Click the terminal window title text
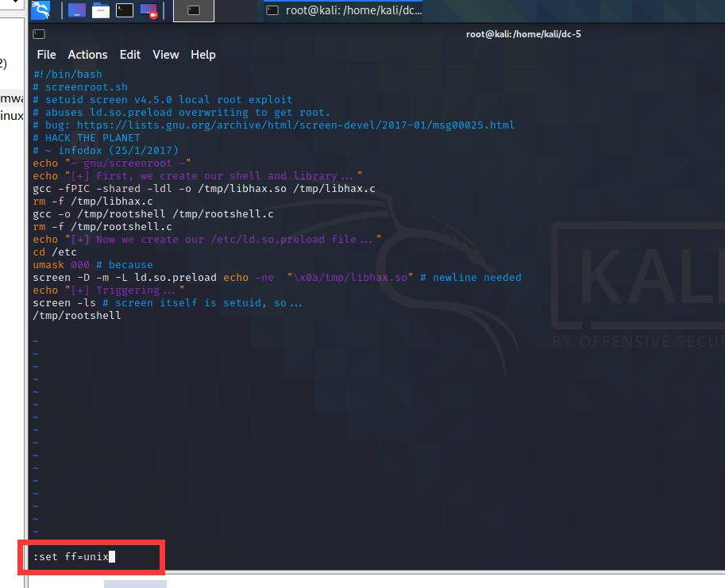The width and height of the screenshot is (725, 588). [x=523, y=34]
